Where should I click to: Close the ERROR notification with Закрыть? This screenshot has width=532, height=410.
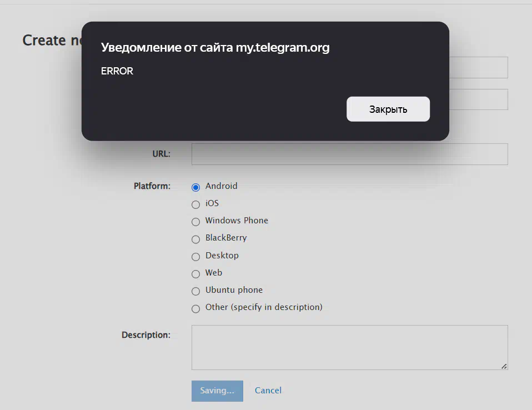tap(388, 109)
